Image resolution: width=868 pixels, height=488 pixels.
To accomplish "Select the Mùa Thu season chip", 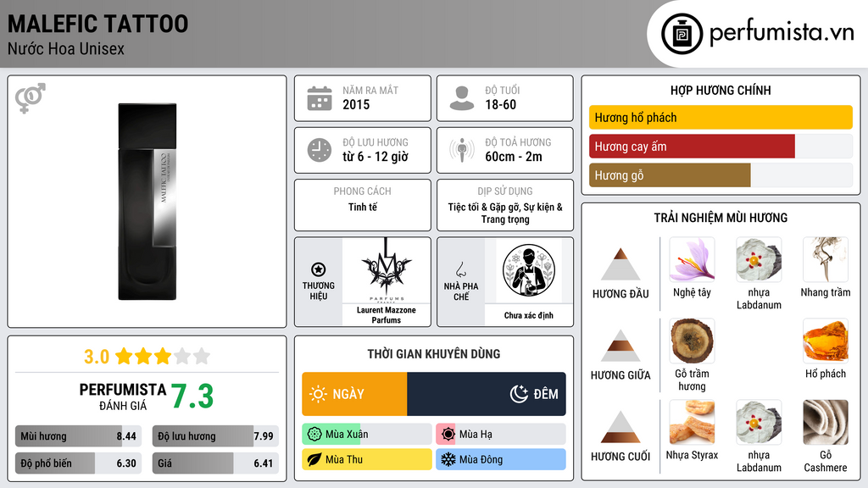I will tap(366, 459).
